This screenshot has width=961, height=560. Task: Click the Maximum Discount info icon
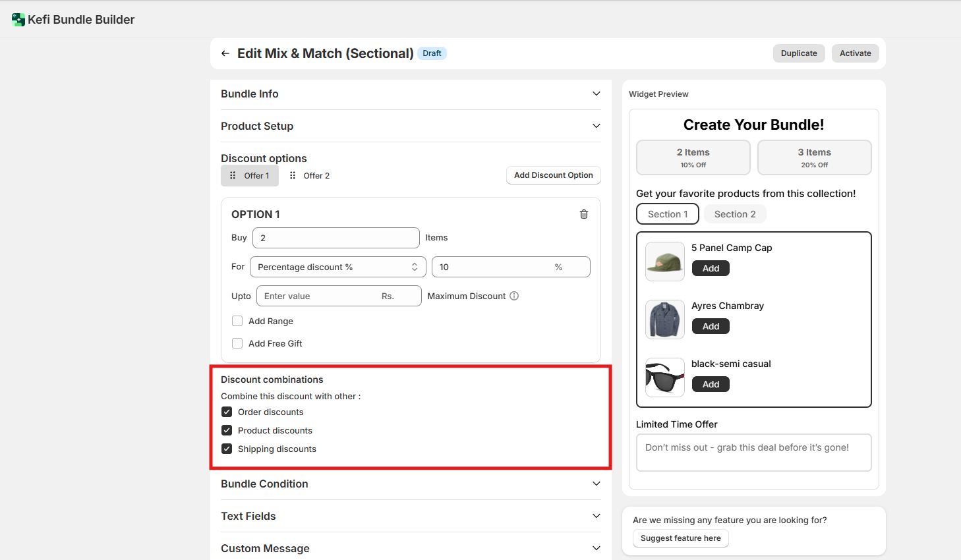[514, 296]
